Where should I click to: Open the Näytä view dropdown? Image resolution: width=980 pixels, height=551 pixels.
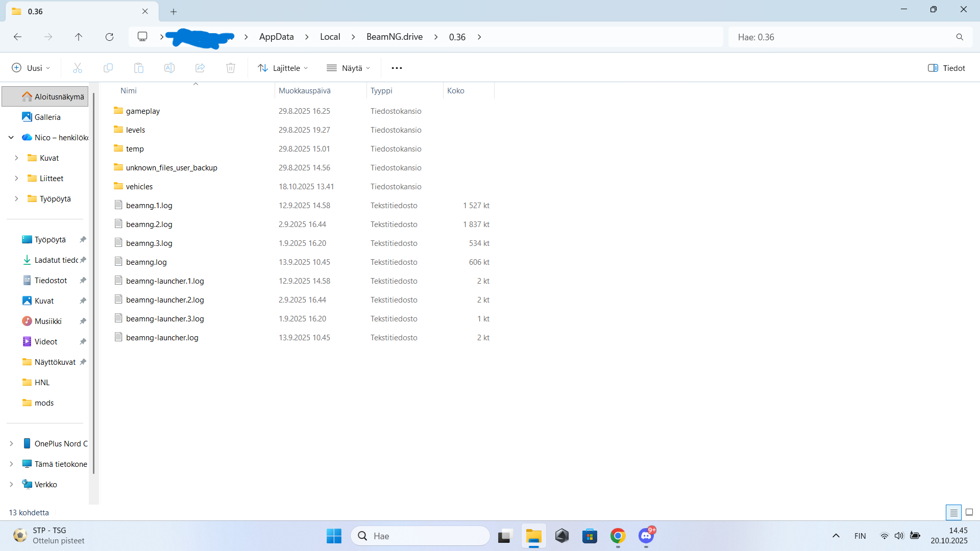349,68
